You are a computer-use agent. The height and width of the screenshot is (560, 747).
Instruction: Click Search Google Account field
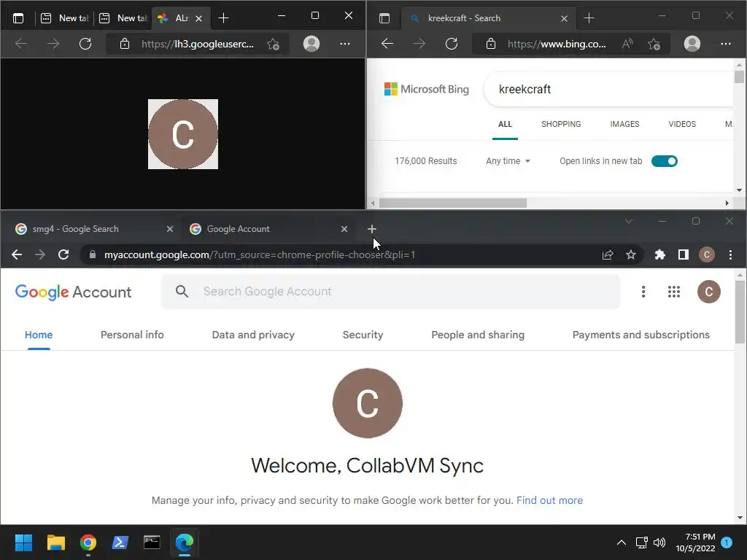[391, 292]
